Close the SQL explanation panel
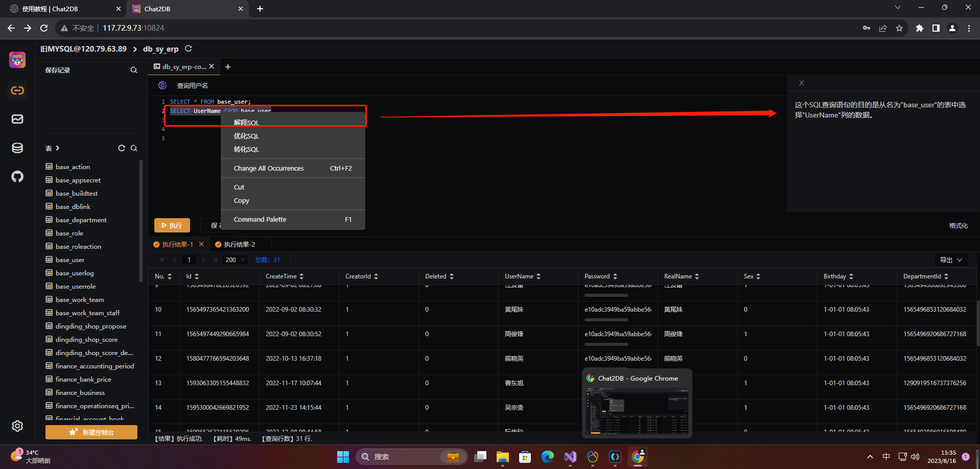Screen dimensions: 980x469 pyautogui.click(x=802, y=83)
